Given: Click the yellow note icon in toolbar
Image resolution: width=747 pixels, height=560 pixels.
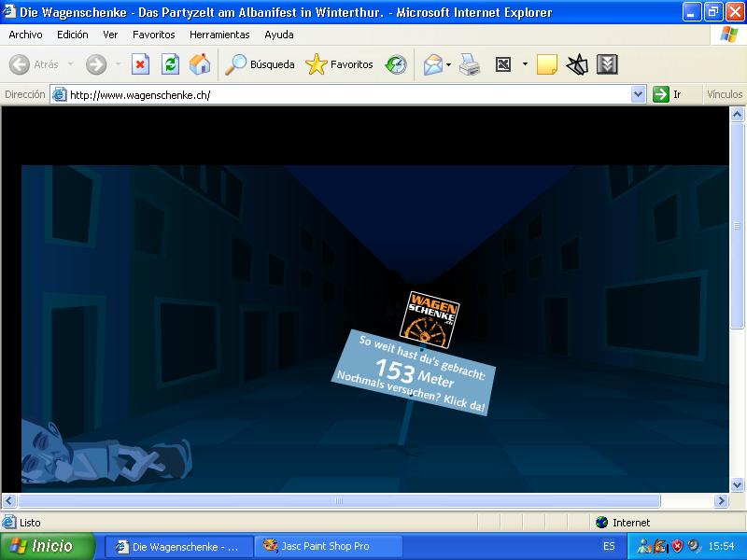Looking at the screenshot, I should click(x=547, y=64).
